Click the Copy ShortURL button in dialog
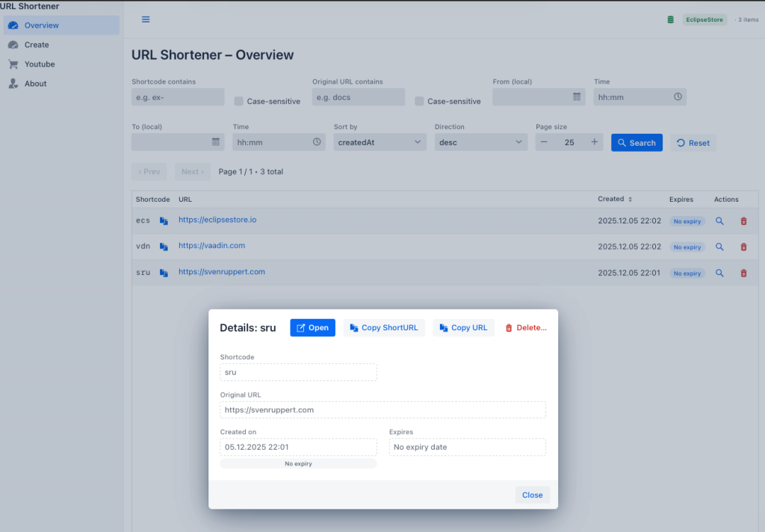 tap(383, 327)
